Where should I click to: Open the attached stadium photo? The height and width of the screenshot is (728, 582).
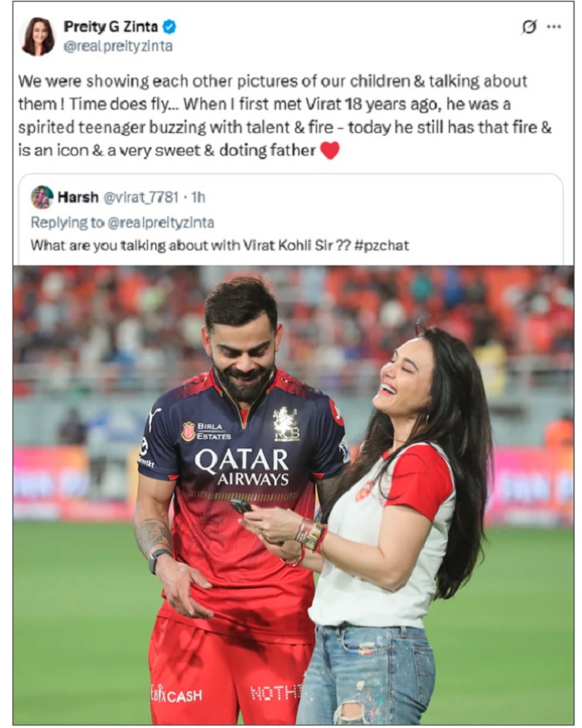(x=293, y=495)
